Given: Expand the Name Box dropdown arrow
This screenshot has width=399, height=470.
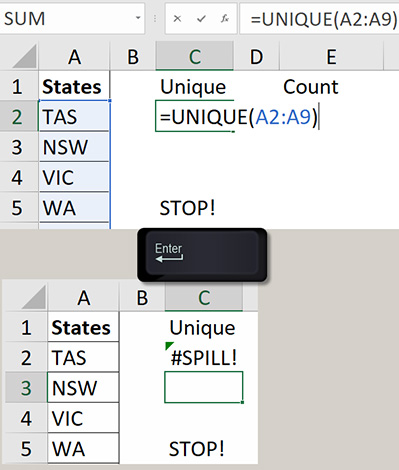Looking at the screenshot, I should coord(138,18).
